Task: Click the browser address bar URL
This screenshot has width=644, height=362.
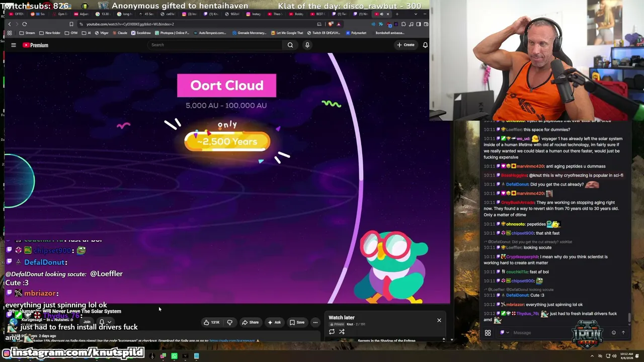Action: coord(130,24)
